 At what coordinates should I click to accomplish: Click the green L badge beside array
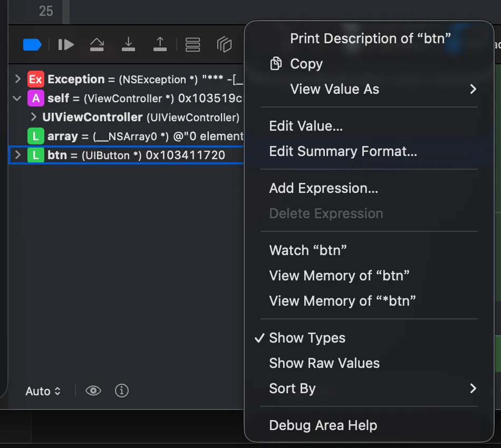[35, 137]
